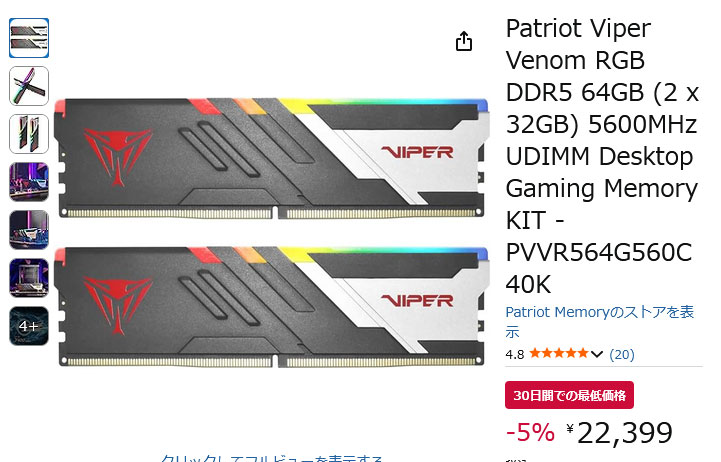
Task: Select the fourth thumbnail showing gaming setup
Action: click(x=29, y=182)
